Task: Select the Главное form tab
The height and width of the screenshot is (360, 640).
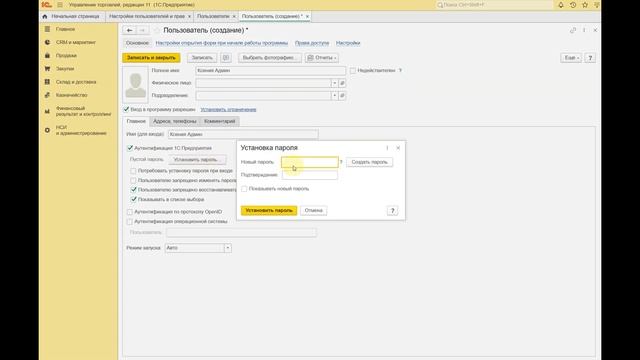Action: pyautogui.click(x=136, y=121)
